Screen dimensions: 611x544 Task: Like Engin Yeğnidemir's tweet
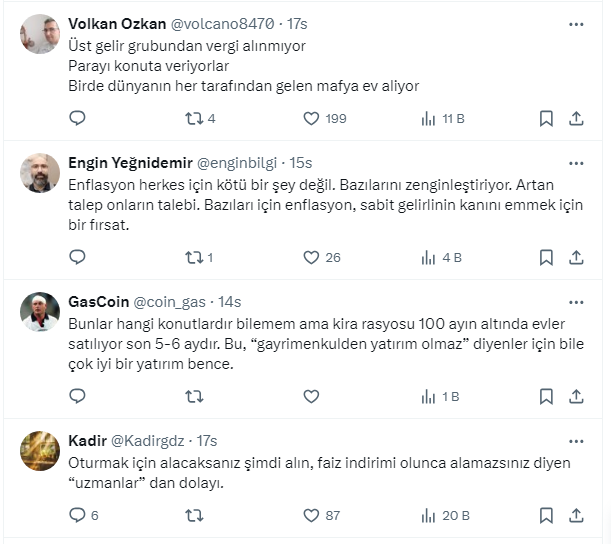311,257
